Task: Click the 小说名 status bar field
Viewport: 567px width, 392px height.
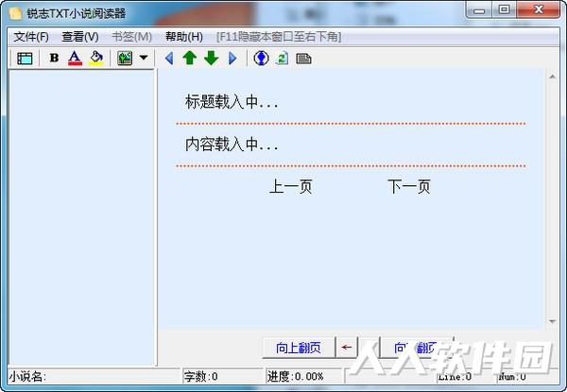Action: [x=94, y=377]
